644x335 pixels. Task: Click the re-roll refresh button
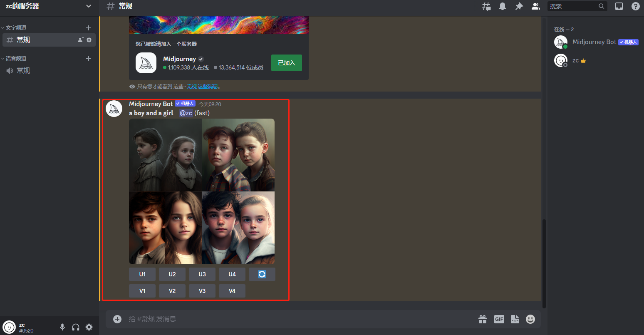click(262, 274)
